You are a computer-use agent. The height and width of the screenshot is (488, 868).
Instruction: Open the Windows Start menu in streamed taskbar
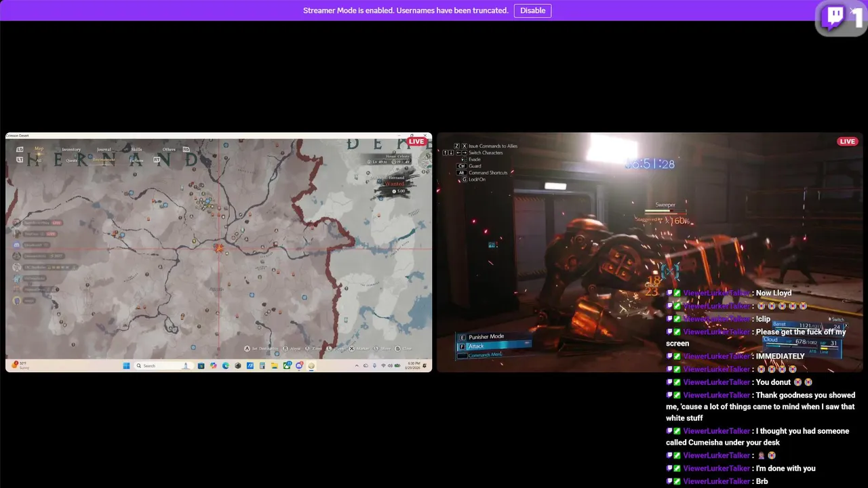pos(126,366)
